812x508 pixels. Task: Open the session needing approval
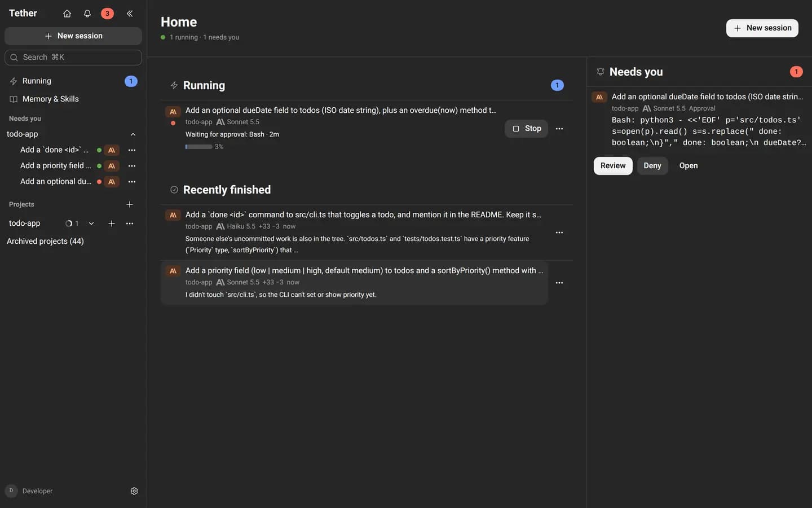pos(689,166)
